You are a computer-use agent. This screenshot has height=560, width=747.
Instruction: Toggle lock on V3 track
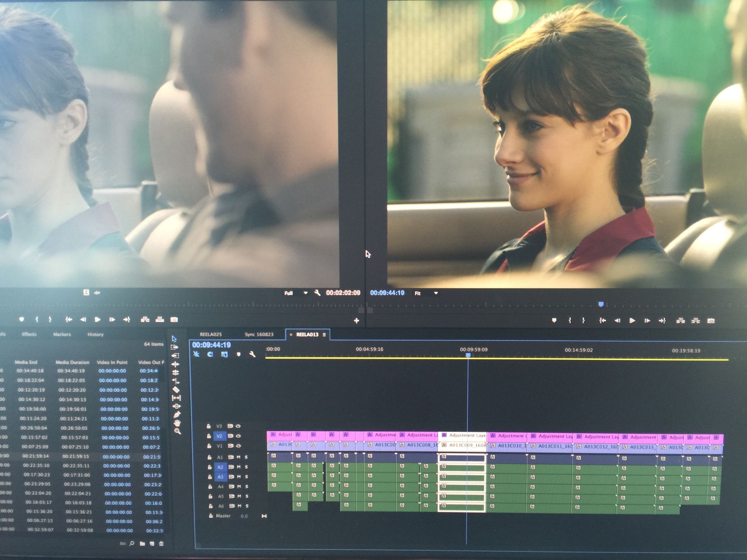(x=209, y=426)
